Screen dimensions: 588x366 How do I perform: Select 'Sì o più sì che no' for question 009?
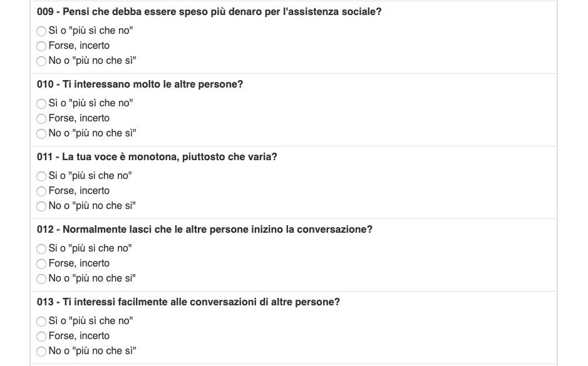(x=41, y=31)
